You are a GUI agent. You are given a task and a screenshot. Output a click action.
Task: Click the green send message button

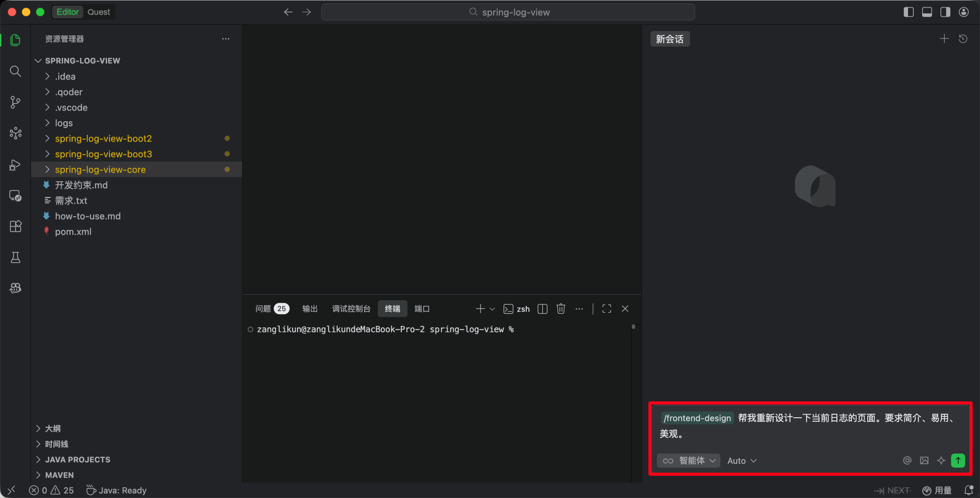(957, 460)
